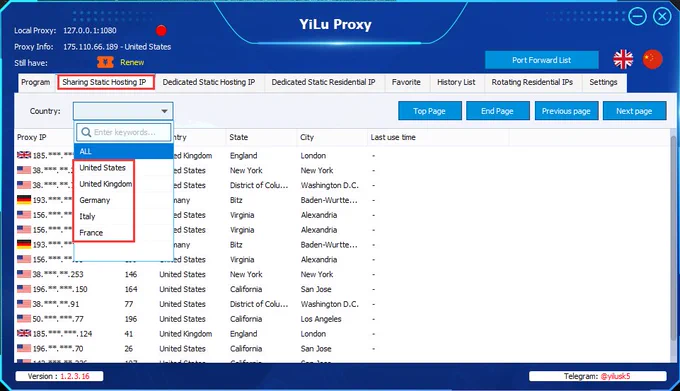Image resolution: width=680 pixels, height=391 pixels.
Task: Select proxy row 185.***.***.124
Action: (343, 334)
